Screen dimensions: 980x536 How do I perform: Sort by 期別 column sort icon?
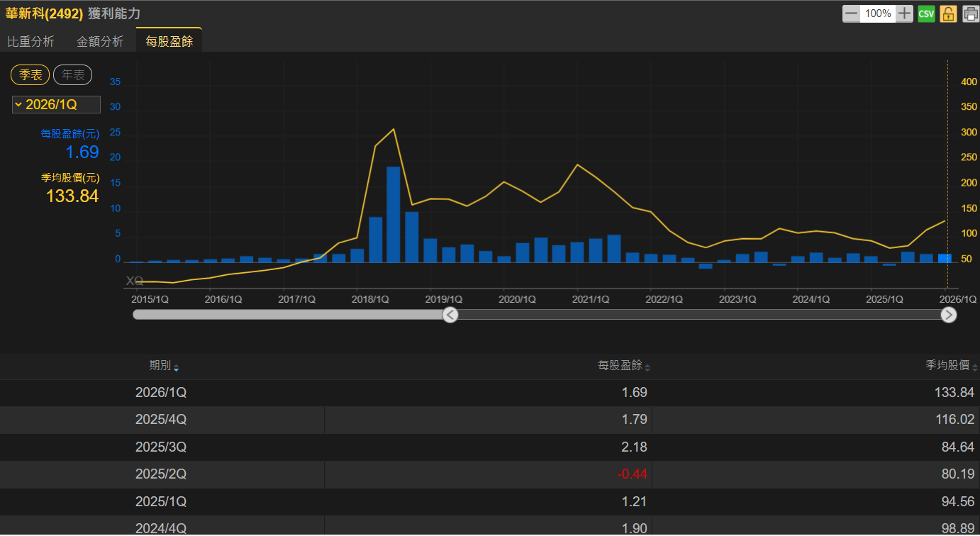point(176,367)
